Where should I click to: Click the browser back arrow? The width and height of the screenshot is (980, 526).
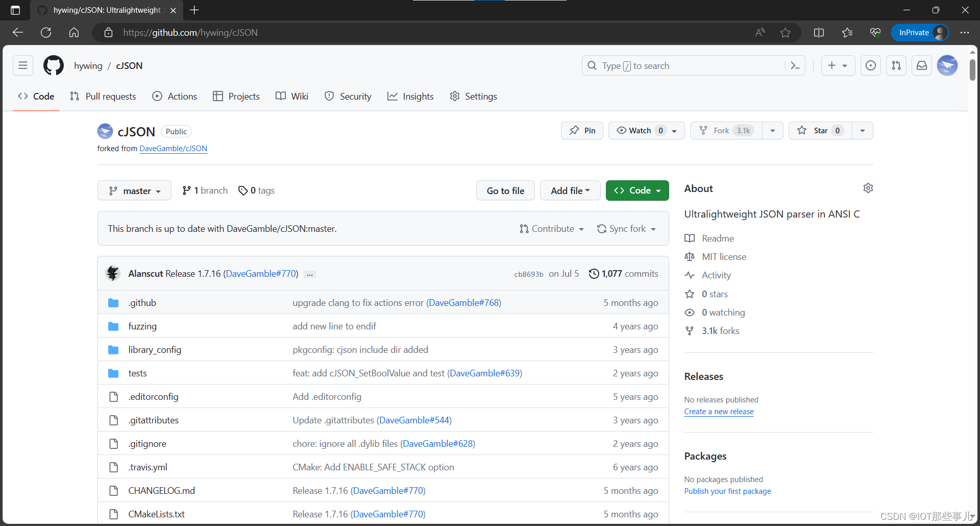(18, 33)
